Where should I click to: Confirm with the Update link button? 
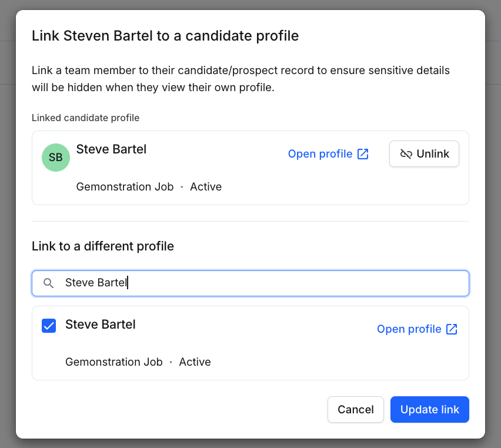pyautogui.click(x=429, y=409)
